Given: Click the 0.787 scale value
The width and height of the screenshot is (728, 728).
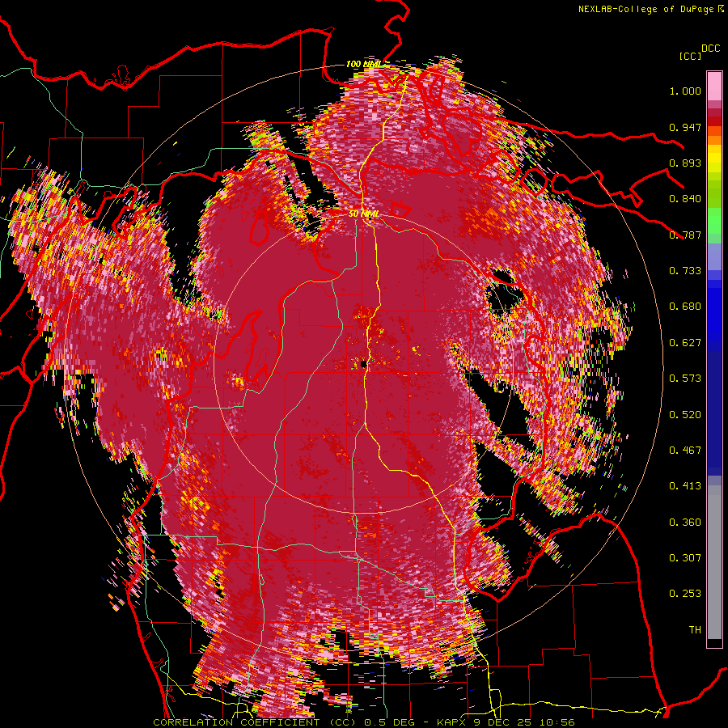Looking at the screenshot, I should [685, 235].
